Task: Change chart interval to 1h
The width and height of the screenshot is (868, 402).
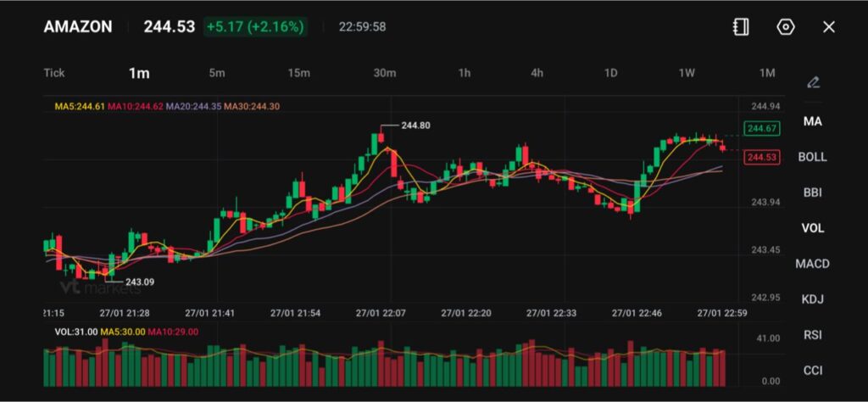Action: coord(465,73)
